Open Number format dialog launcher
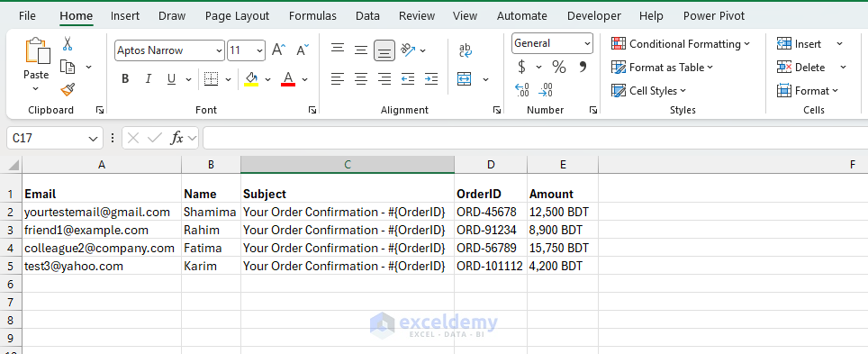The image size is (868, 354). click(592, 110)
